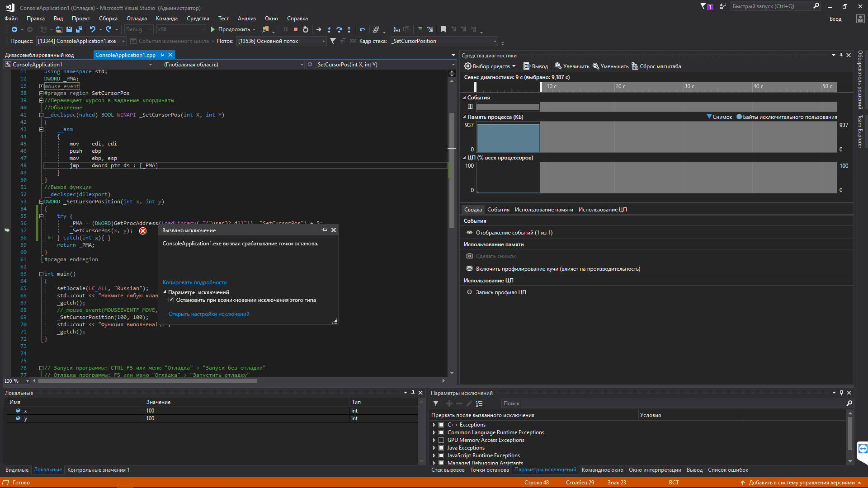The width and height of the screenshot is (868, 488).
Task: Select the CPU profile recording radio button
Action: click(x=469, y=292)
